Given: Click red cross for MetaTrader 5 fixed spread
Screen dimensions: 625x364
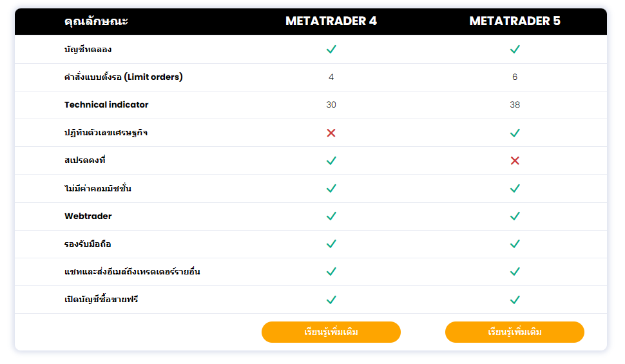Looking at the screenshot, I should click(x=515, y=160).
